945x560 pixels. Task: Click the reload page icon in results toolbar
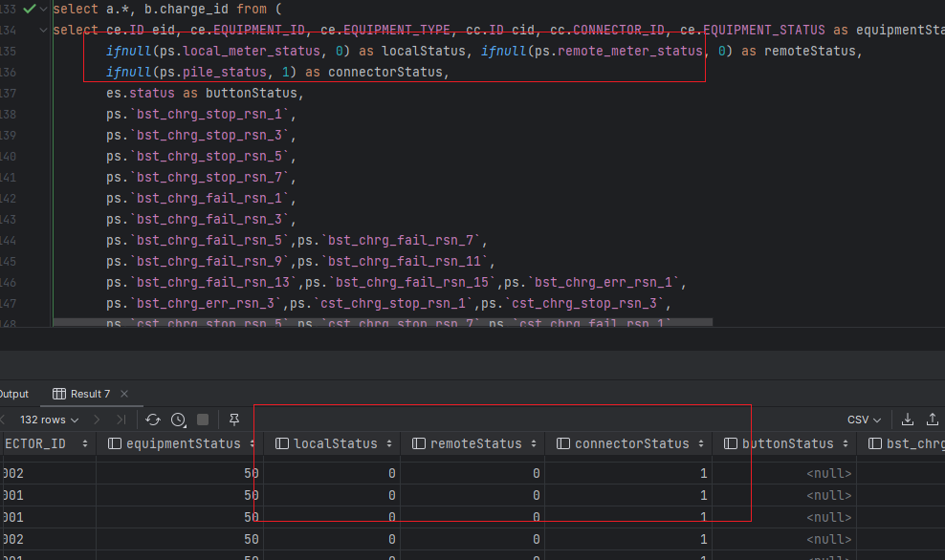(x=153, y=420)
